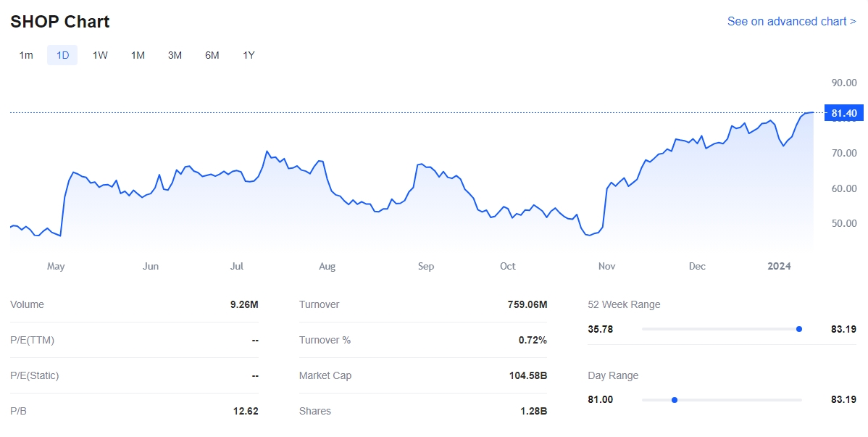Select the 6M chart range
868x437 pixels.
(x=212, y=55)
